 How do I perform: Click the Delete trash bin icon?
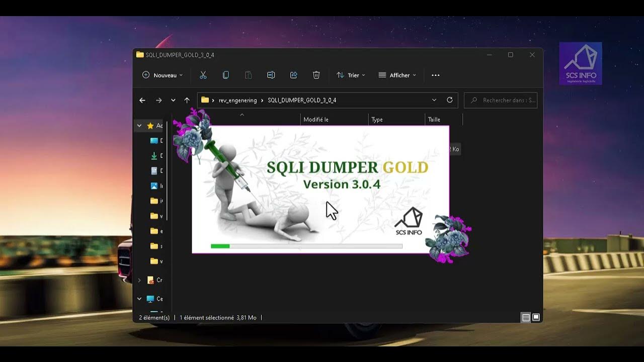[x=316, y=75]
